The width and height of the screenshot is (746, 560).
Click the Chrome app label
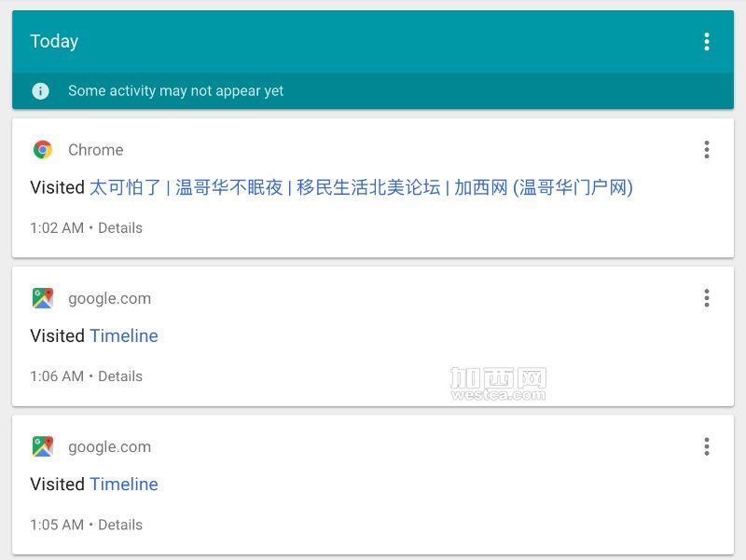point(96,150)
